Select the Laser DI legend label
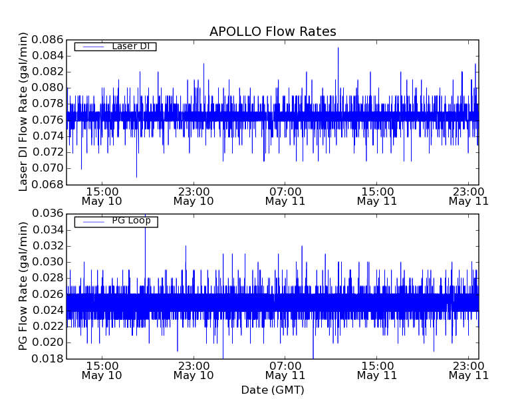The width and height of the screenshot is (532, 399). [x=130, y=46]
